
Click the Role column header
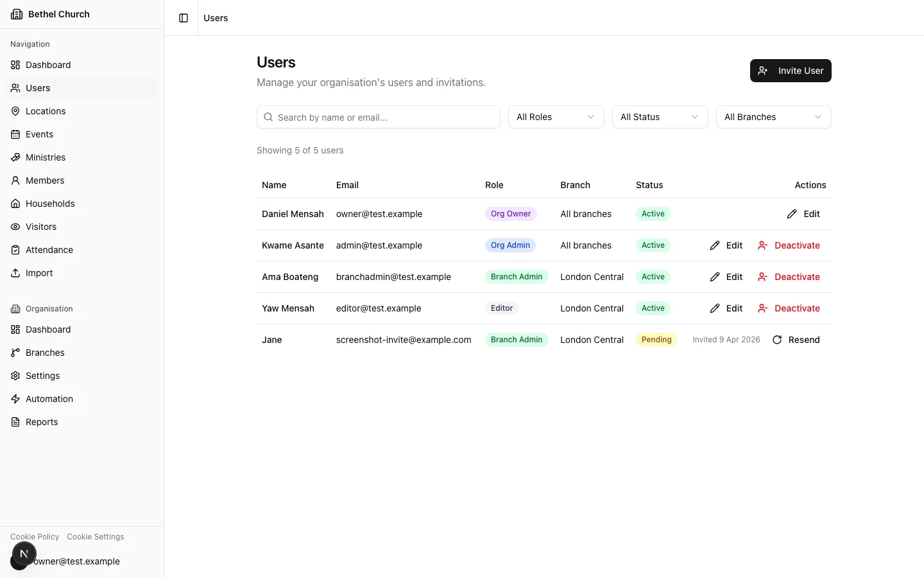(x=494, y=185)
